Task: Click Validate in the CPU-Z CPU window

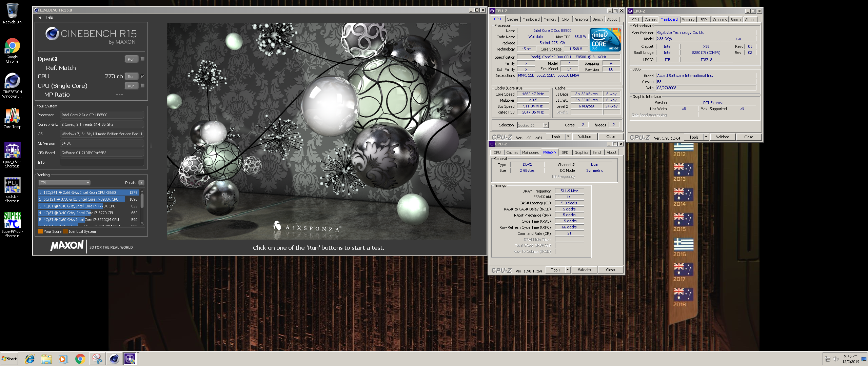Action: coord(585,137)
